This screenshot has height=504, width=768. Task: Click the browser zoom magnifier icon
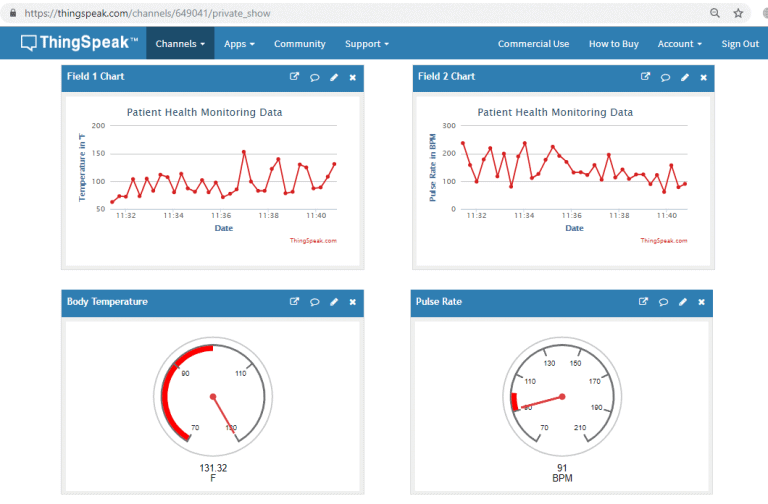714,14
